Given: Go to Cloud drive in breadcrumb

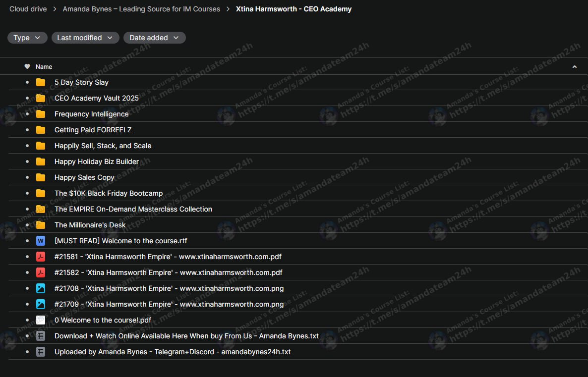Looking at the screenshot, I should pyautogui.click(x=28, y=9).
